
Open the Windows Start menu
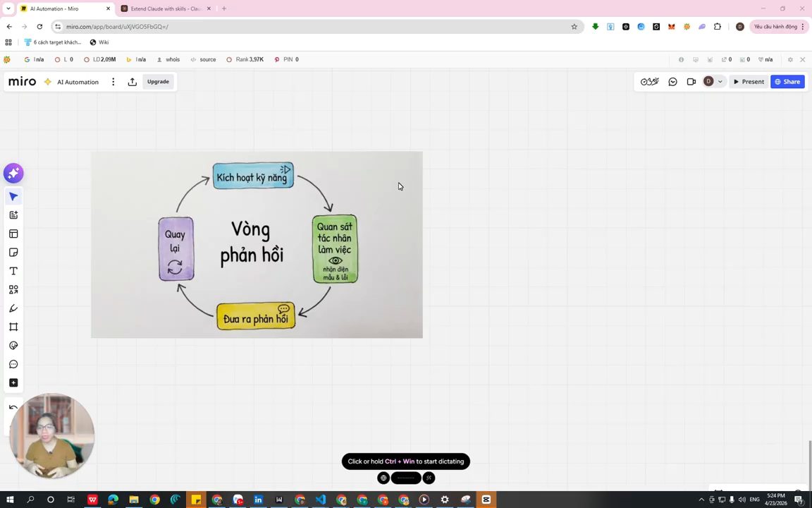pyautogui.click(x=10, y=500)
